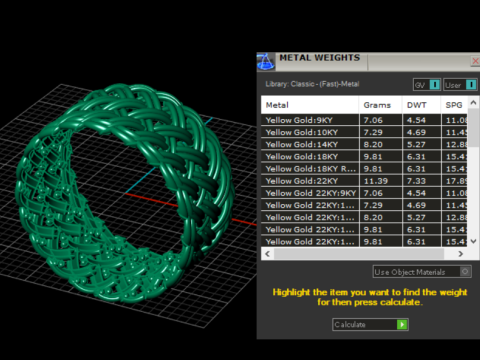480x360 pixels.
Task: Click the 7.33 DWT value
Action: tap(416, 181)
